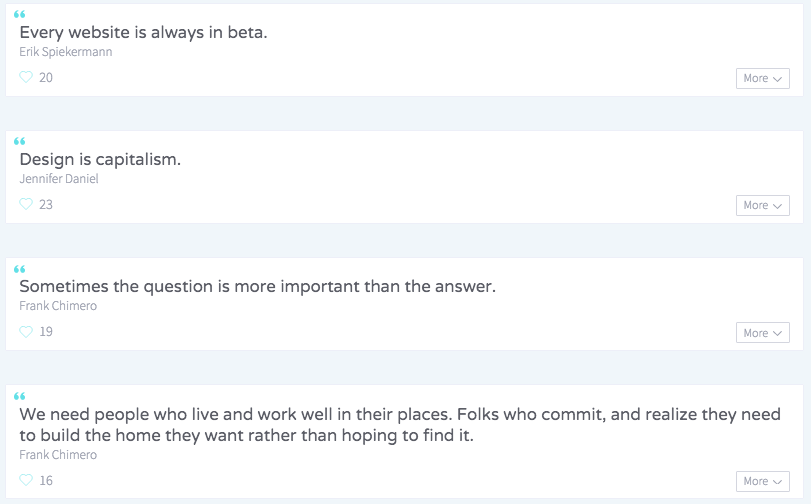Like the 'Every website is always in beta' quote
Image resolution: width=811 pixels, height=504 pixels.
pyautogui.click(x=27, y=77)
